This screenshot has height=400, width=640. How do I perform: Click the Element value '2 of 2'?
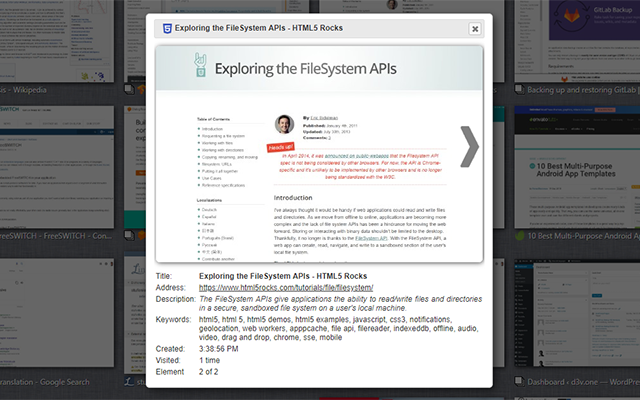coord(209,372)
